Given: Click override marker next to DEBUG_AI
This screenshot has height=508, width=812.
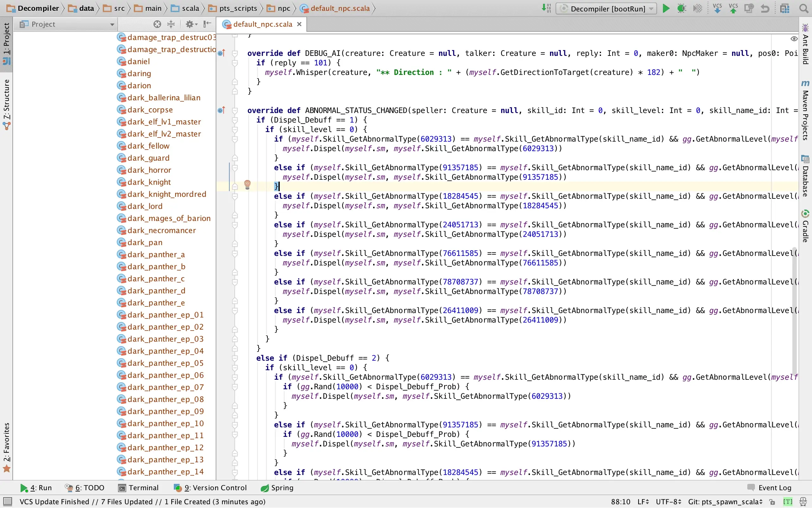Looking at the screenshot, I should (x=221, y=53).
